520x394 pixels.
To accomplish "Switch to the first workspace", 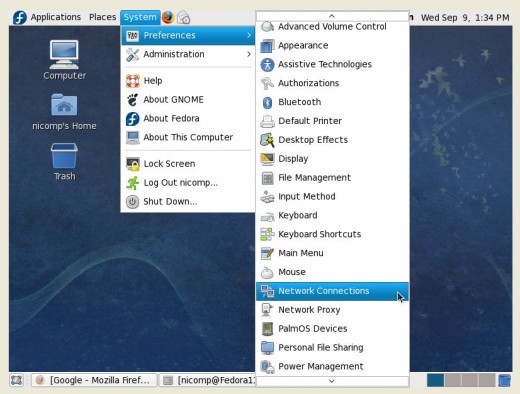I will [435, 380].
